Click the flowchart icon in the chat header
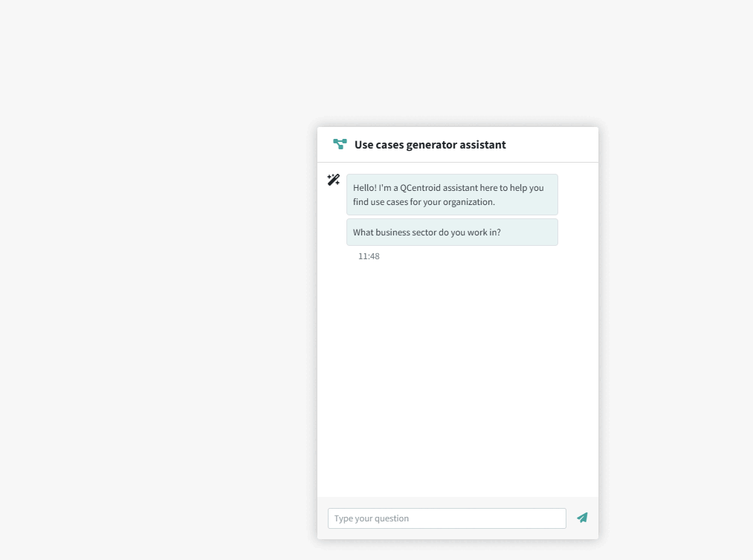 (340, 144)
